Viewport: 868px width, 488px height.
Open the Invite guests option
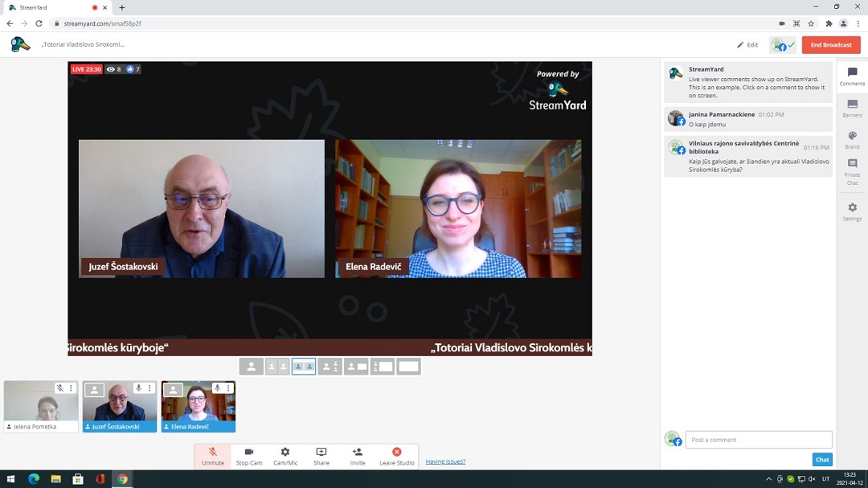point(358,456)
